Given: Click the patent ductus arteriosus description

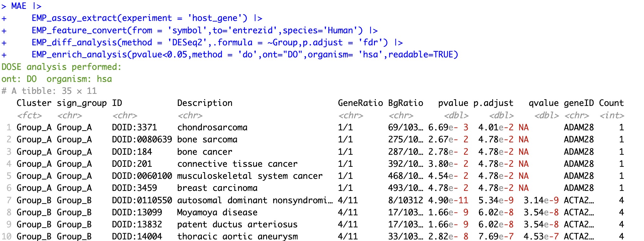Looking at the screenshot, I should 237,224.
